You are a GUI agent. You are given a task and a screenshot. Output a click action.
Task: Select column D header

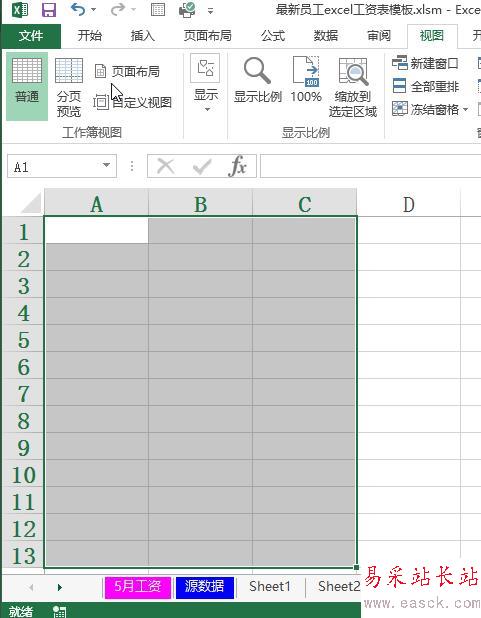pyautogui.click(x=408, y=204)
